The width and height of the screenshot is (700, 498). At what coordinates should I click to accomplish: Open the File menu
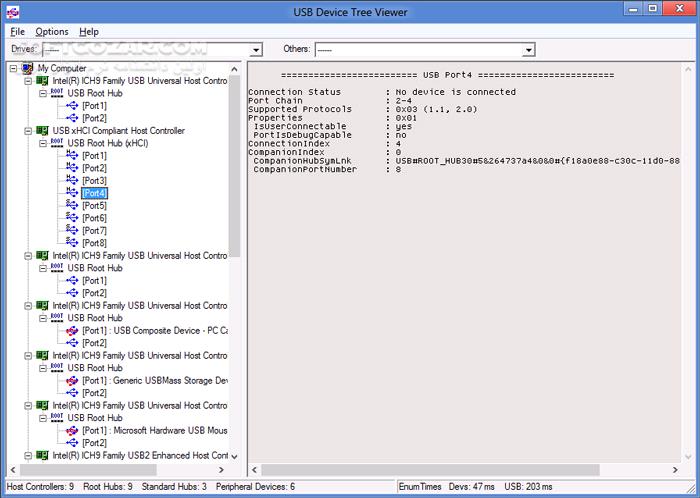[17, 32]
